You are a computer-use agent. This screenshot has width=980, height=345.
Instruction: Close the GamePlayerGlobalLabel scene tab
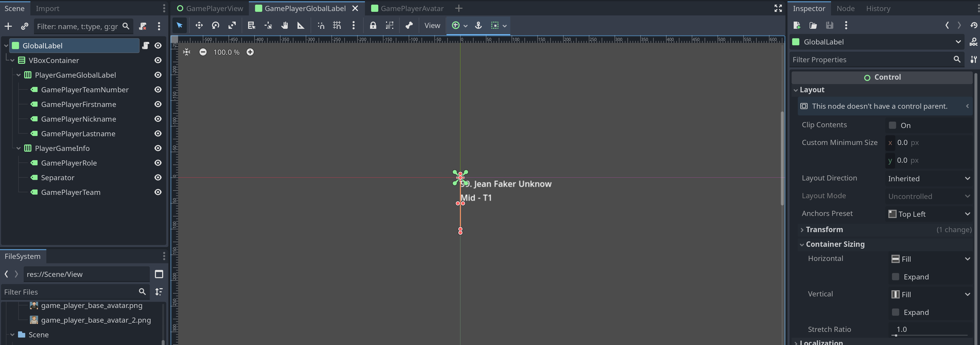[x=355, y=8]
